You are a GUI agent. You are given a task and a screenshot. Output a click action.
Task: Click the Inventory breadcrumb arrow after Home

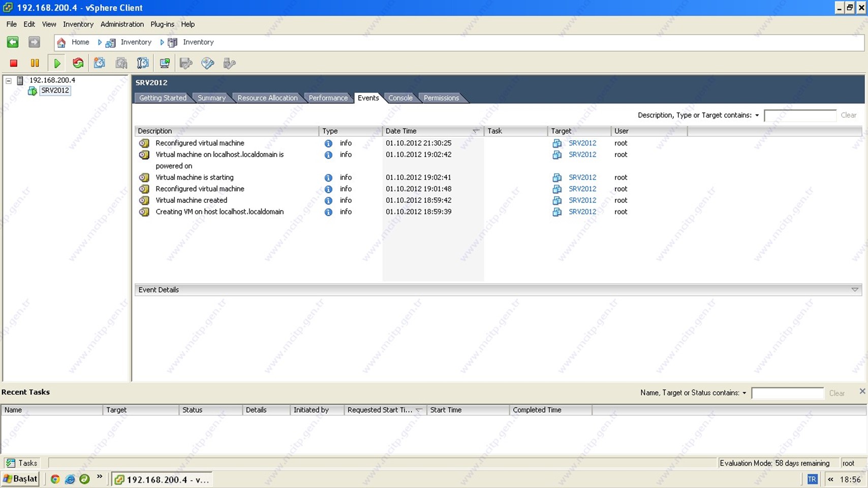[x=100, y=42]
